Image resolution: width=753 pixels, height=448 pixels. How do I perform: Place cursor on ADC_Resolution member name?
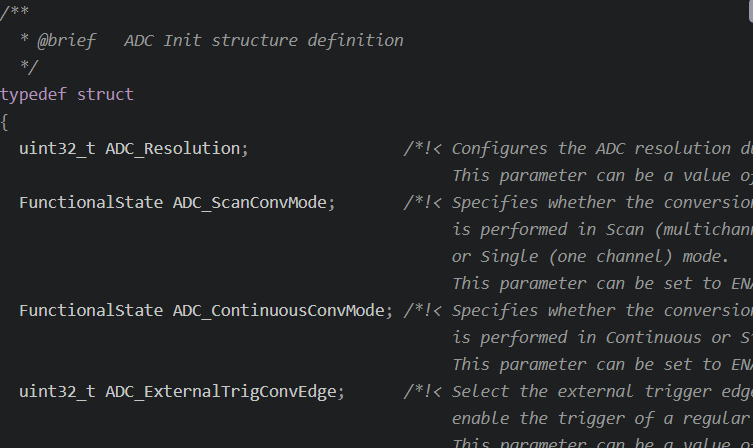(x=172, y=149)
